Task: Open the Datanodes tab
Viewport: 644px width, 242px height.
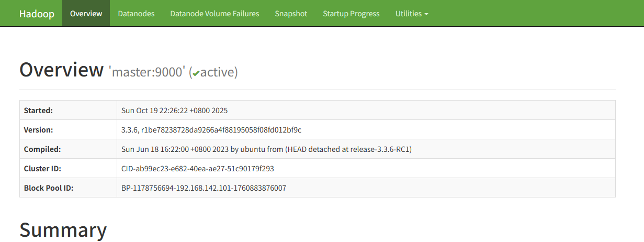Action: (x=136, y=14)
